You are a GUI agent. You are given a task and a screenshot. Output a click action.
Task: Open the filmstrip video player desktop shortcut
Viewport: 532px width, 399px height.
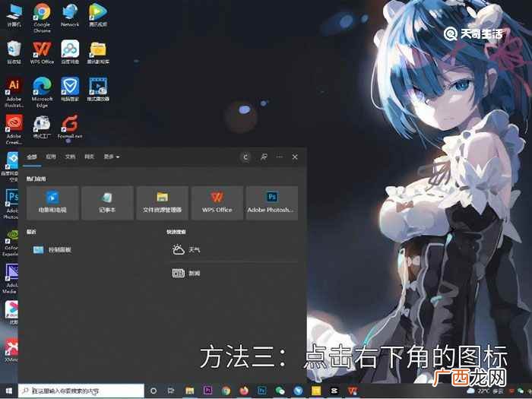click(x=98, y=89)
